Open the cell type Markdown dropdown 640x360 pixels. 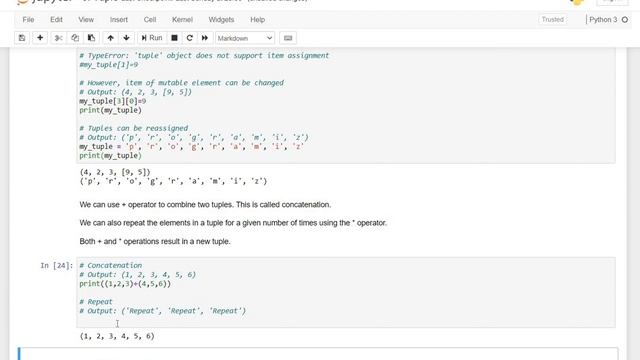pos(245,38)
